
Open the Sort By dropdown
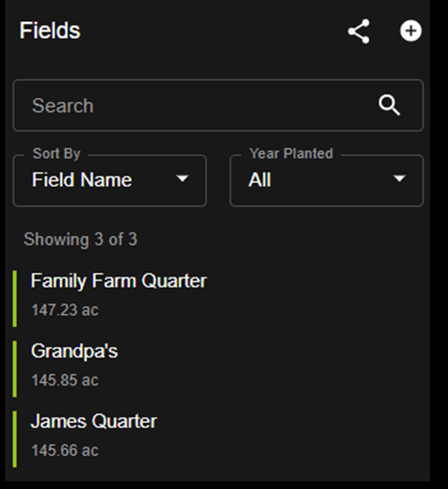pyautogui.click(x=109, y=180)
